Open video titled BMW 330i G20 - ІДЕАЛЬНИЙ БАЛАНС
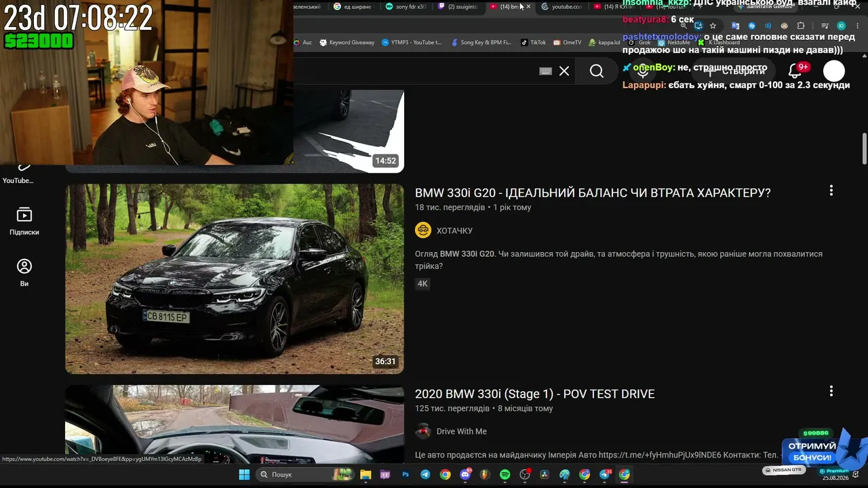Viewport: 868px width, 488px height. pos(593,192)
